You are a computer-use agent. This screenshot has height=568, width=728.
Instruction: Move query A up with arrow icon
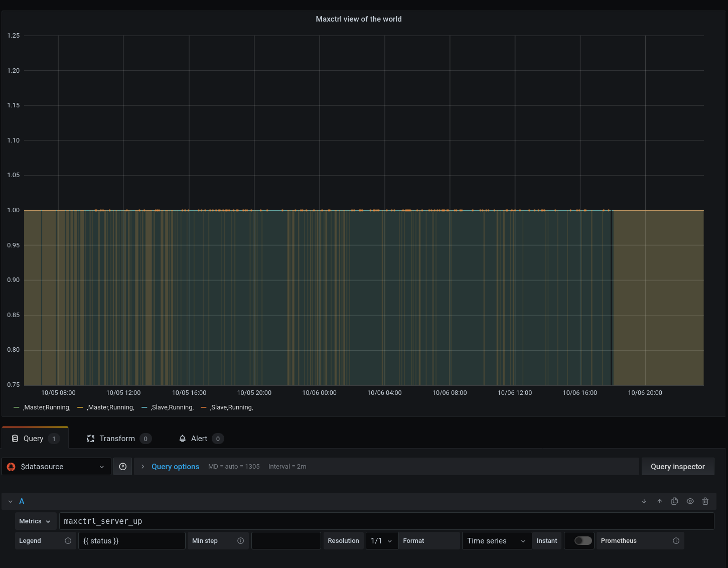coord(660,501)
